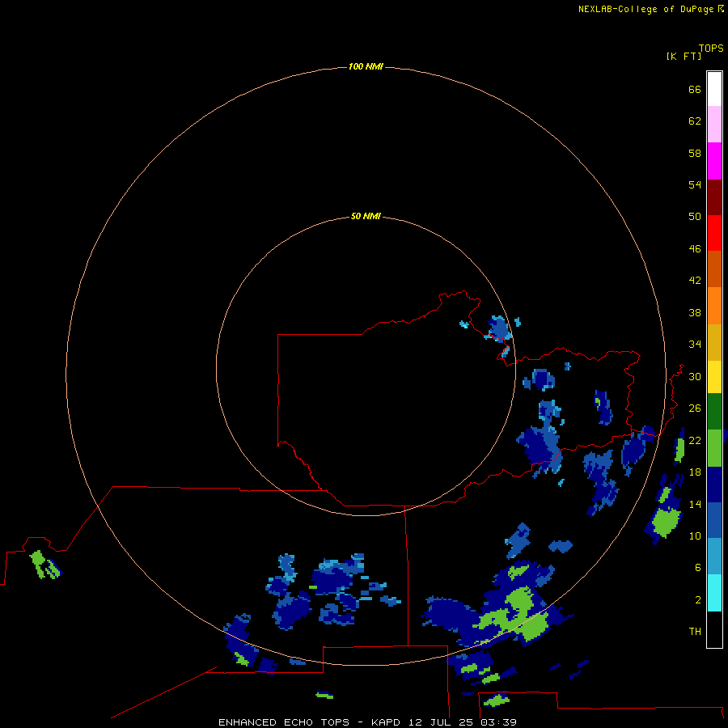Click the legend value 58

pos(695,153)
